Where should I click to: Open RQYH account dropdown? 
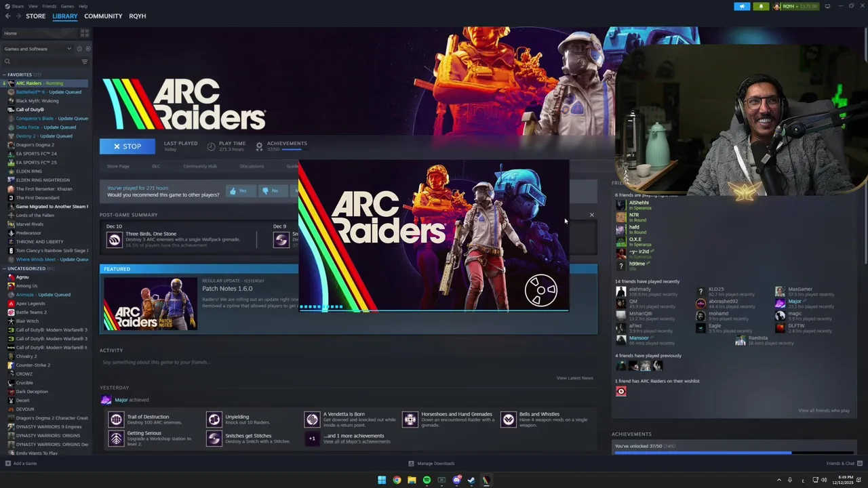tap(795, 6)
